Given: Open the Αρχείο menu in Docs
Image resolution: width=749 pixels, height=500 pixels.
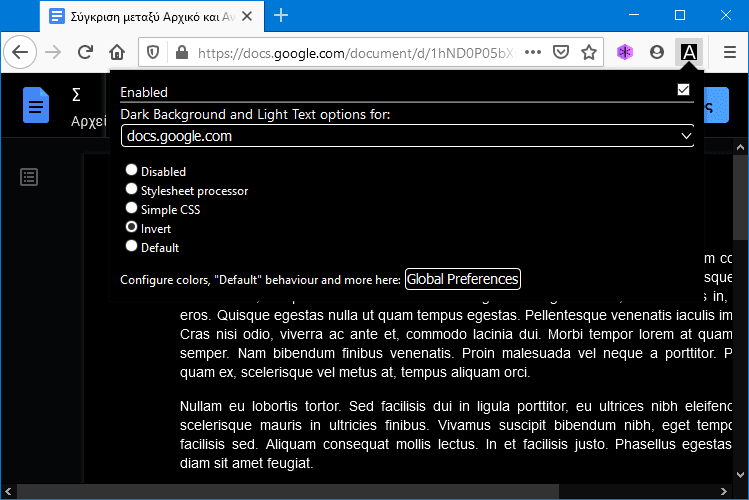Looking at the screenshot, I should coord(89,121).
